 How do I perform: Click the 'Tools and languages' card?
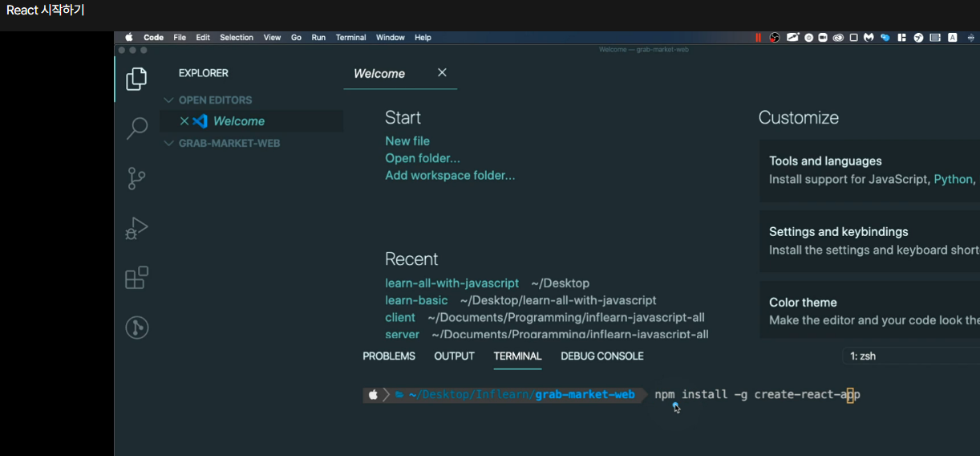869,170
